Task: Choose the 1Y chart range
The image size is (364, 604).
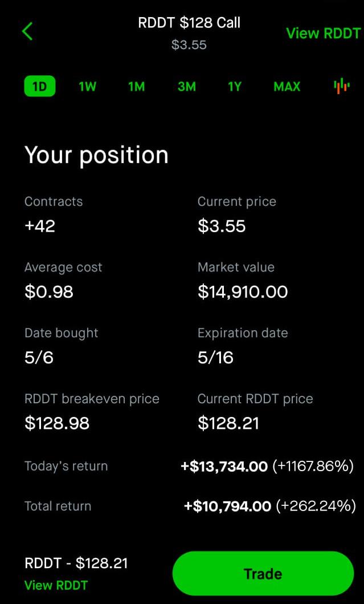Action: tap(234, 87)
